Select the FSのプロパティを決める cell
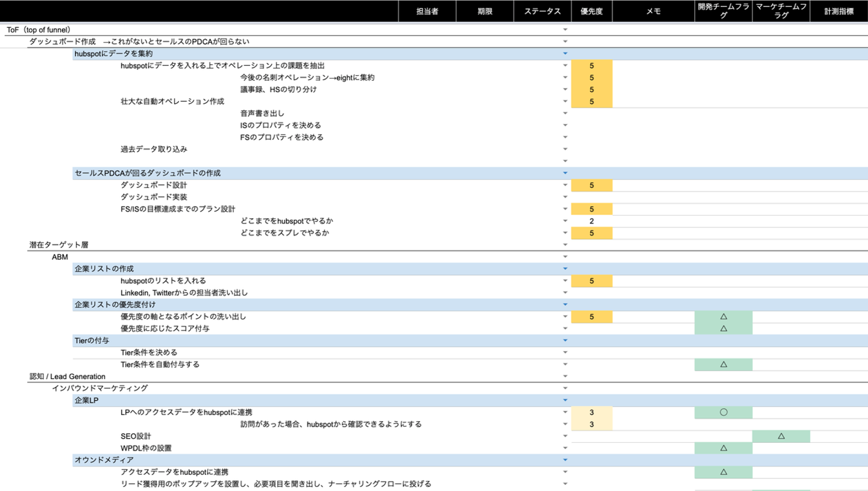The image size is (868, 491). (x=281, y=137)
